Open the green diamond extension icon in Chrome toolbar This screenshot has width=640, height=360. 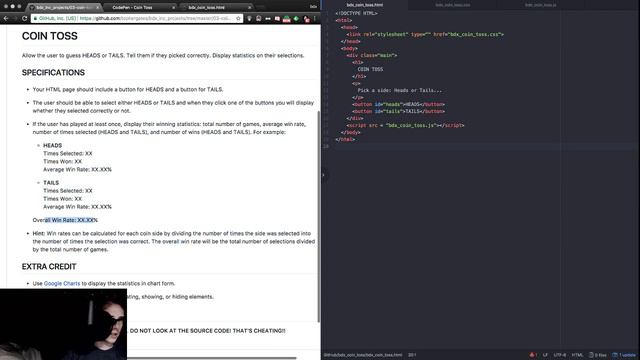(x=296, y=18)
